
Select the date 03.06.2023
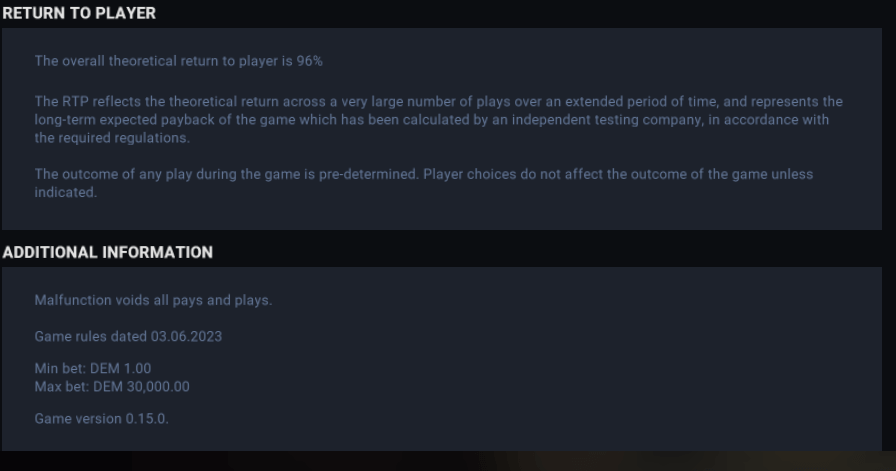tap(187, 336)
